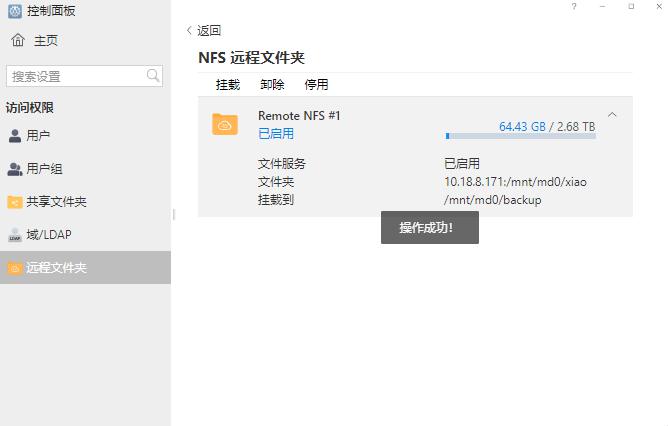Open help using the question mark icon
The width and height of the screenshot is (668, 426).
click(x=574, y=7)
